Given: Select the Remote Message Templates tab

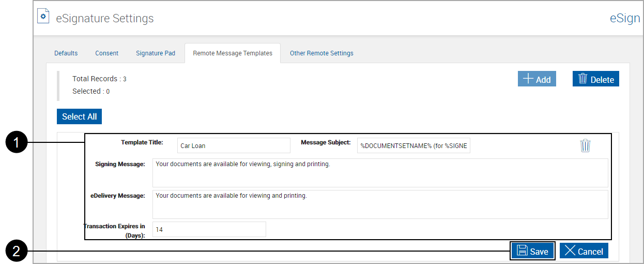Looking at the screenshot, I should (233, 53).
